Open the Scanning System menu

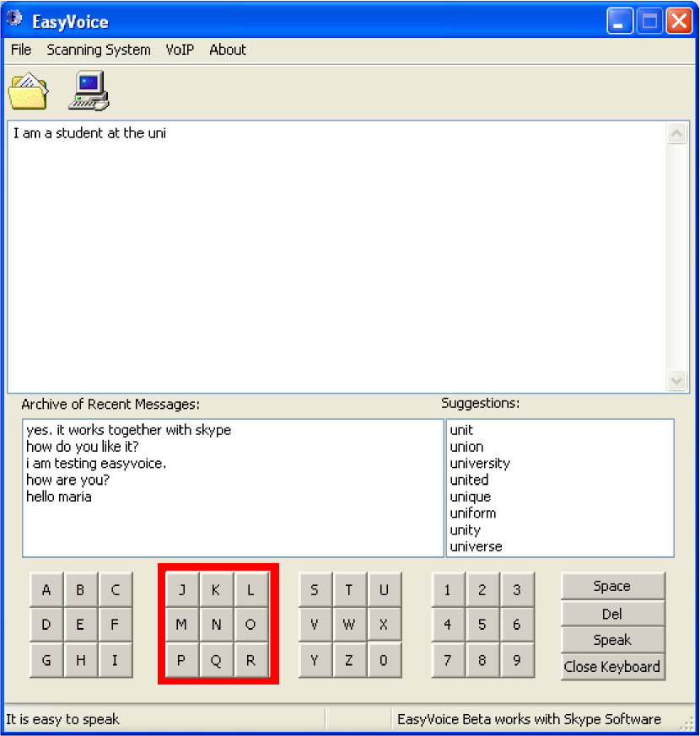pyautogui.click(x=99, y=50)
